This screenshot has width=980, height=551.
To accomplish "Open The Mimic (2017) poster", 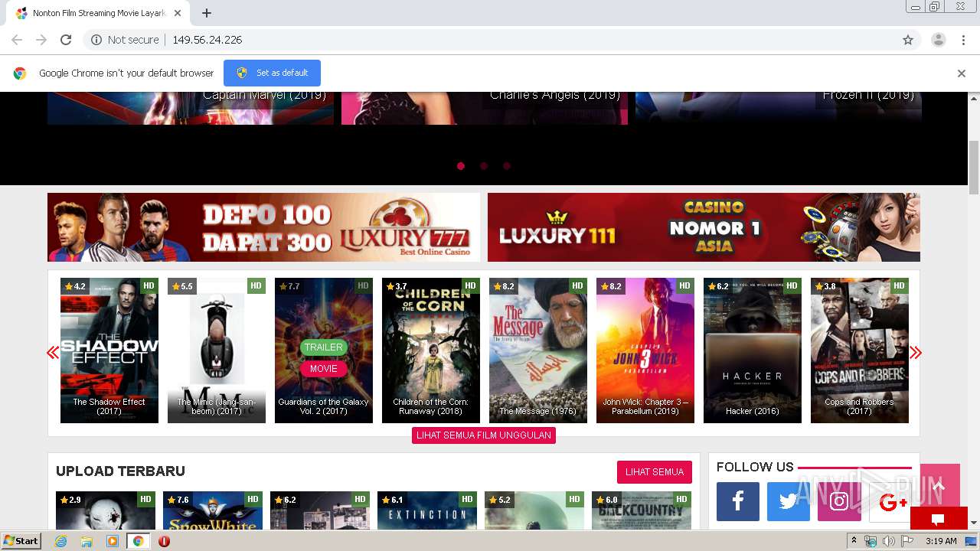I will point(217,350).
